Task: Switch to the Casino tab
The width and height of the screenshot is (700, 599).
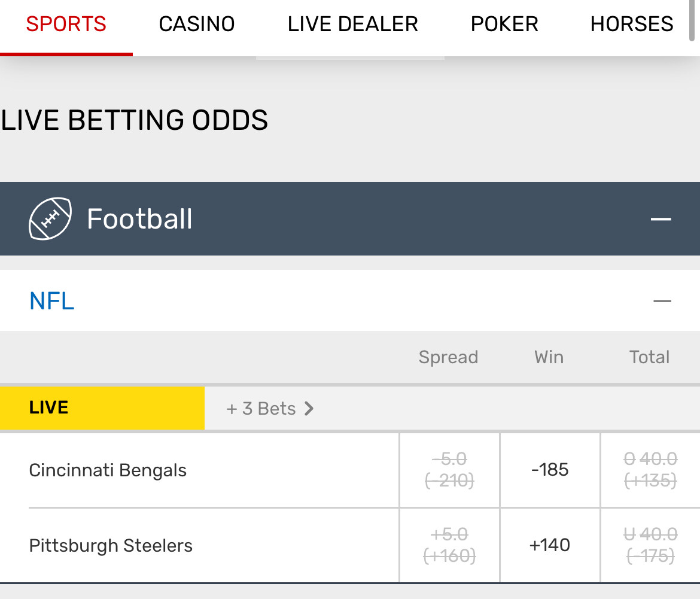Action: [197, 25]
